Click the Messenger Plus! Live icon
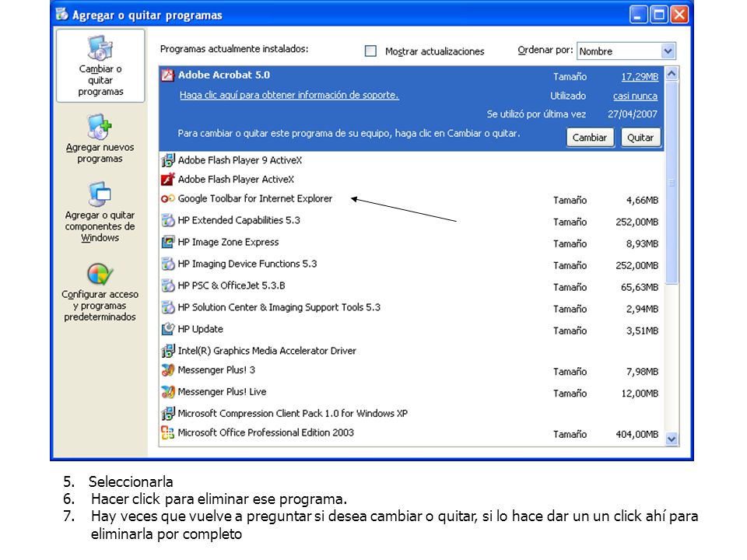This screenshot has width=747, height=560. click(168, 392)
